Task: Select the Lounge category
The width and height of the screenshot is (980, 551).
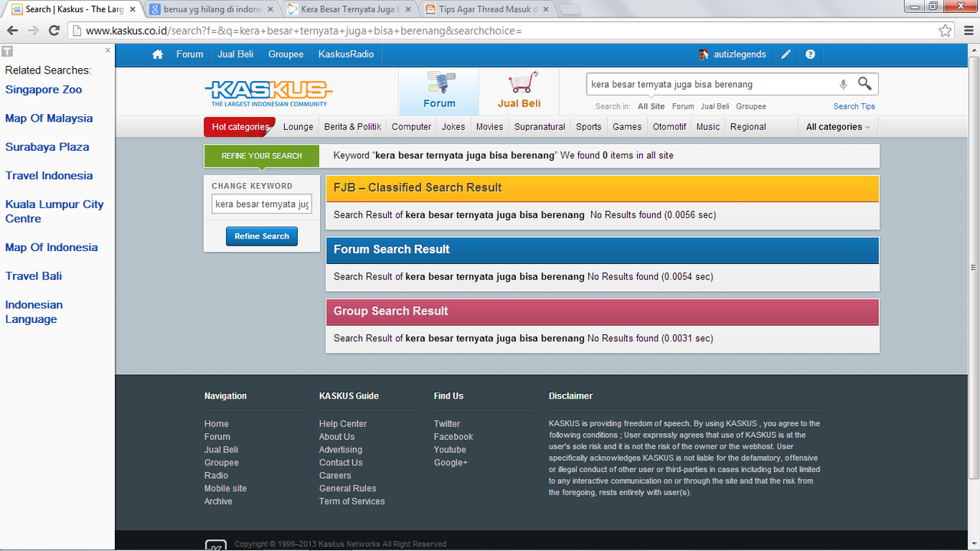Action: [x=298, y=127]
